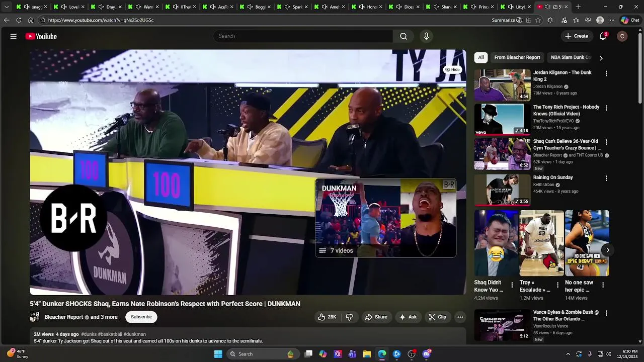Click Summarize in the address bar
This screenshot has height=362, width=644.
[x=507, y=20]
